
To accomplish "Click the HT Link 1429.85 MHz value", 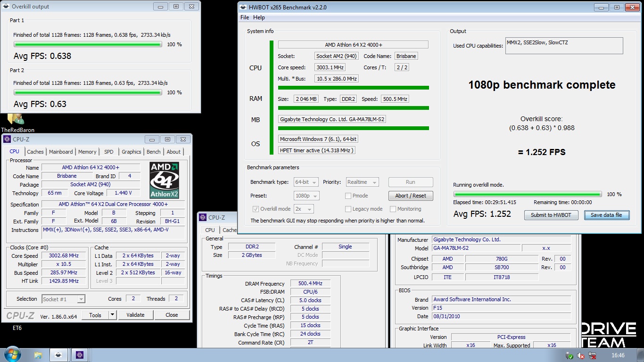I will (64, 281).
